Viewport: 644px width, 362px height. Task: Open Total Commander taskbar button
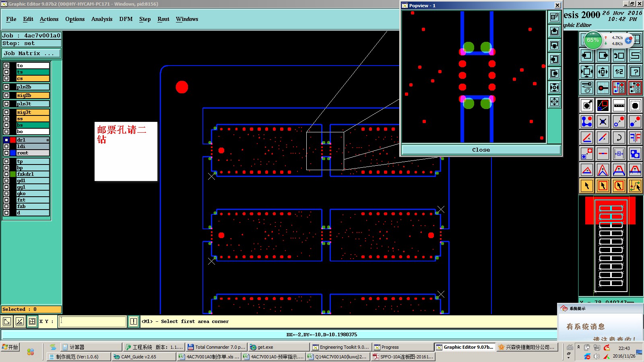(x=217, y=347)
